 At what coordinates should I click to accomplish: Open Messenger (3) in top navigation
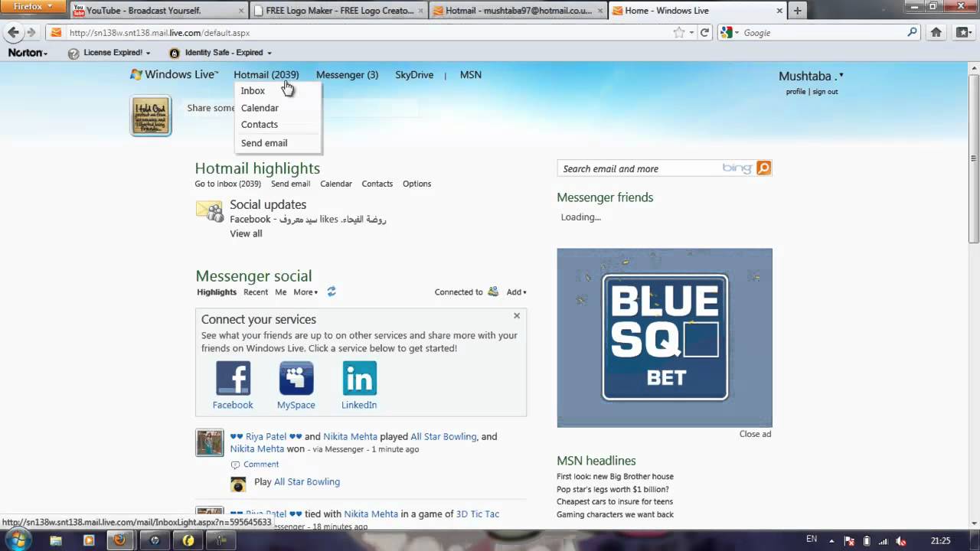point(347,74)
